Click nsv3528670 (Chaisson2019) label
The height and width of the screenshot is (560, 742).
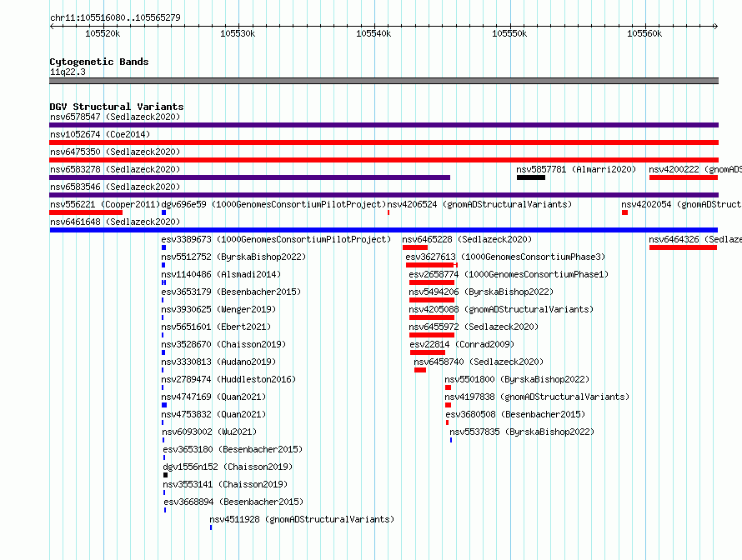(x=223, y=344)
